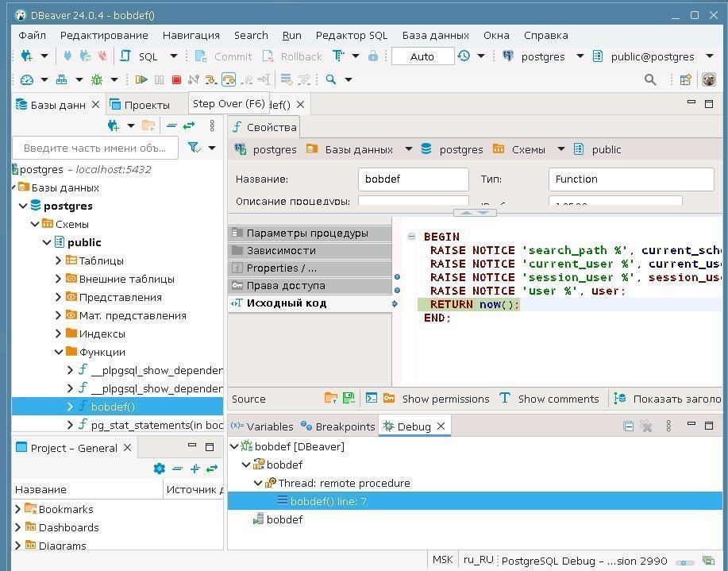Click the Step Over debug icon
Viewport: 728px width, 571px height.
pos(229,79)
